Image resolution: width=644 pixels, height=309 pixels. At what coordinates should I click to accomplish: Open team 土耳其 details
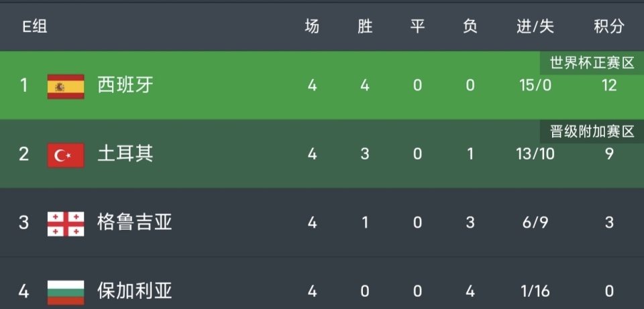125,154
